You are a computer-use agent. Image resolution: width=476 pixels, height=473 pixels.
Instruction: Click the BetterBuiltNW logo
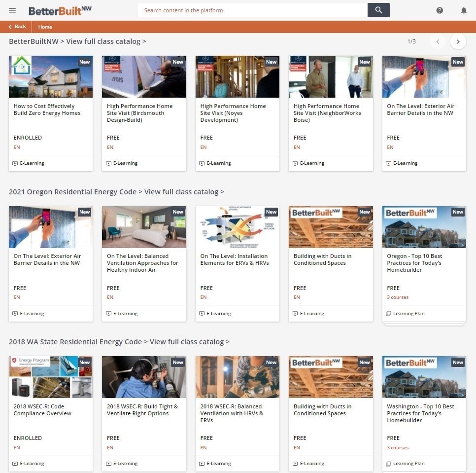point(60,11)
